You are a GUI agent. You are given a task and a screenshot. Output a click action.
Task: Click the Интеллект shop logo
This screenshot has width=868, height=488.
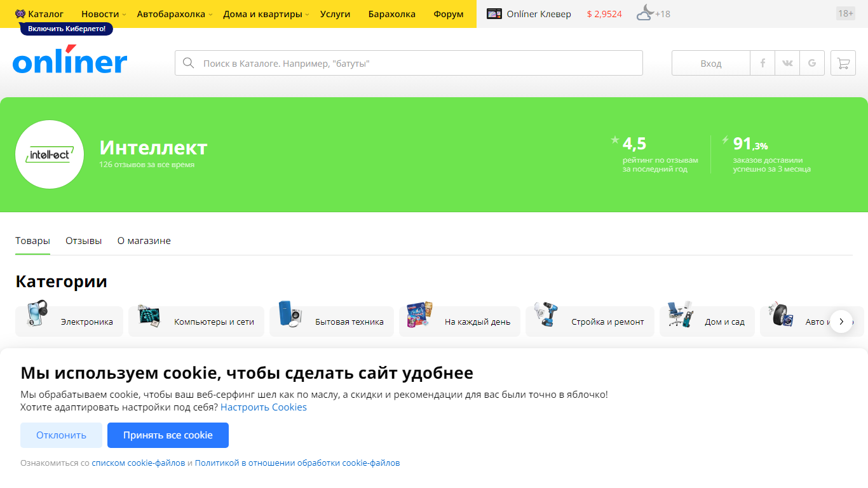click(50, 154)
